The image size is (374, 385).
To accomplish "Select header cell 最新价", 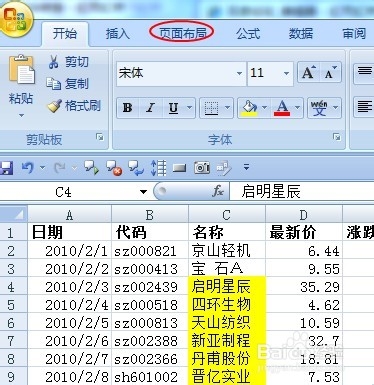I will (304, 232).
